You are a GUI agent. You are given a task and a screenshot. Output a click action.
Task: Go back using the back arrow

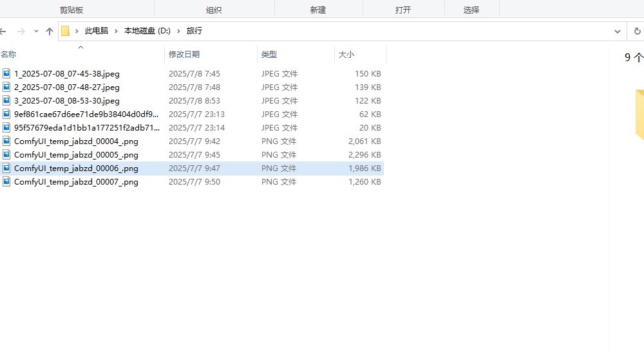[3, 31]
